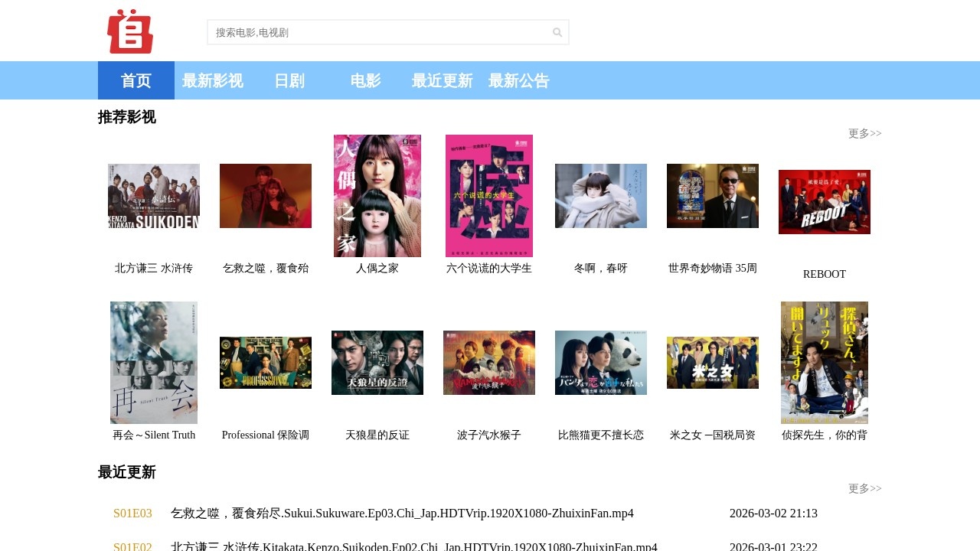Click the red site logo icon
Image resolution: width=980 pixels, height=551 pixels.
tap(129, 31)
